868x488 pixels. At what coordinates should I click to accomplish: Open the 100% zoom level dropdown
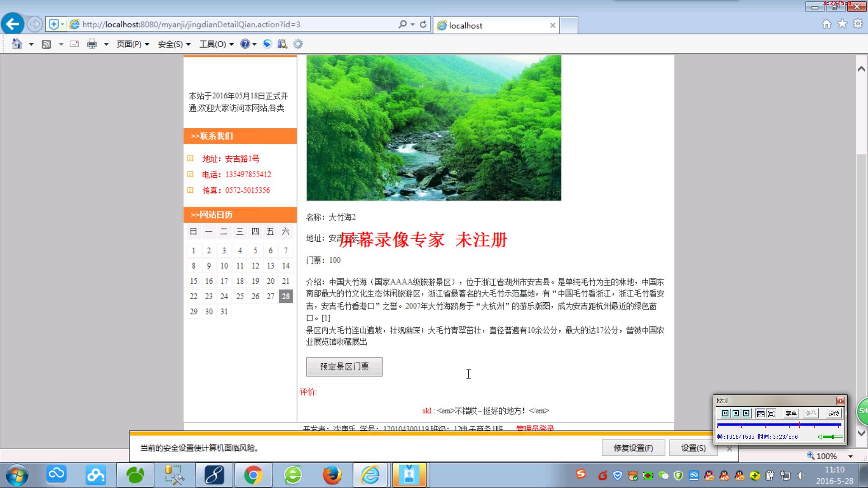[850, 456]
